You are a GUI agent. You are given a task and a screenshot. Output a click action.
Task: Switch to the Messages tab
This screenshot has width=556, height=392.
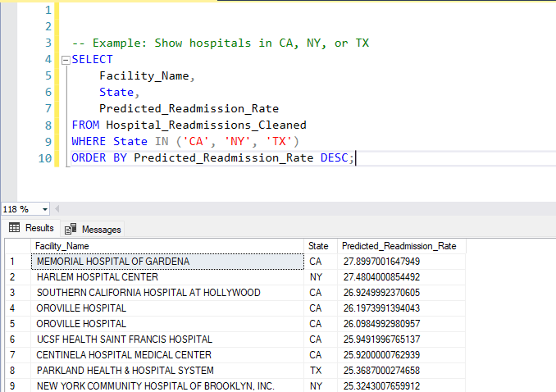[x=93, y=230]
